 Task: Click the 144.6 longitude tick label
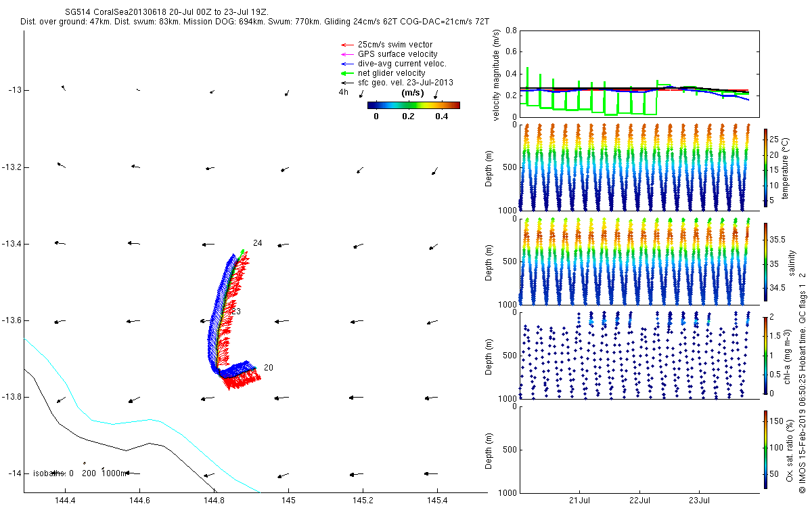139,501
